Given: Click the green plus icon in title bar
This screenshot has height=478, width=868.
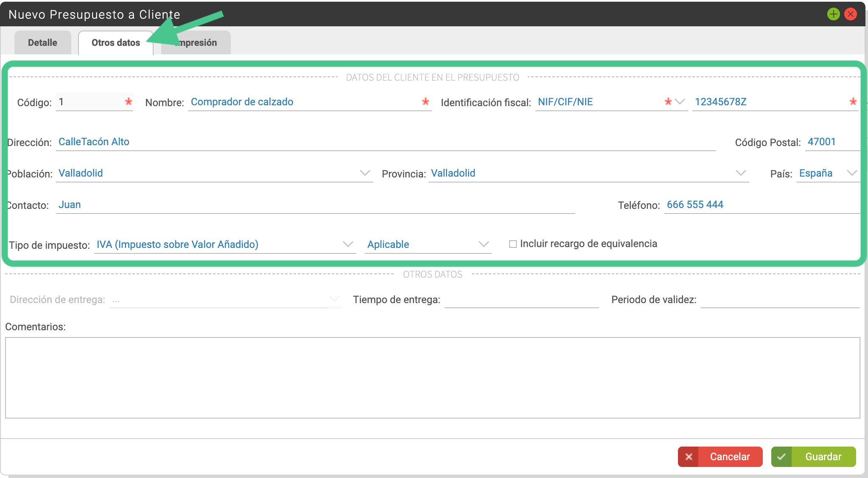Looking at the screenshot, I should 833,14.
